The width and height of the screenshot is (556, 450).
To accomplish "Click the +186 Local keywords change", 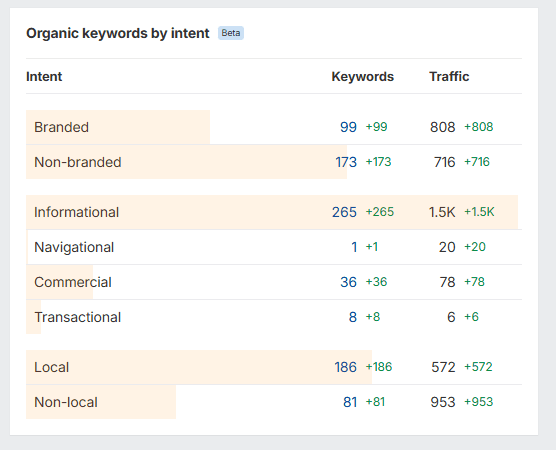I will pyautogui.click(x=379, y=367).
